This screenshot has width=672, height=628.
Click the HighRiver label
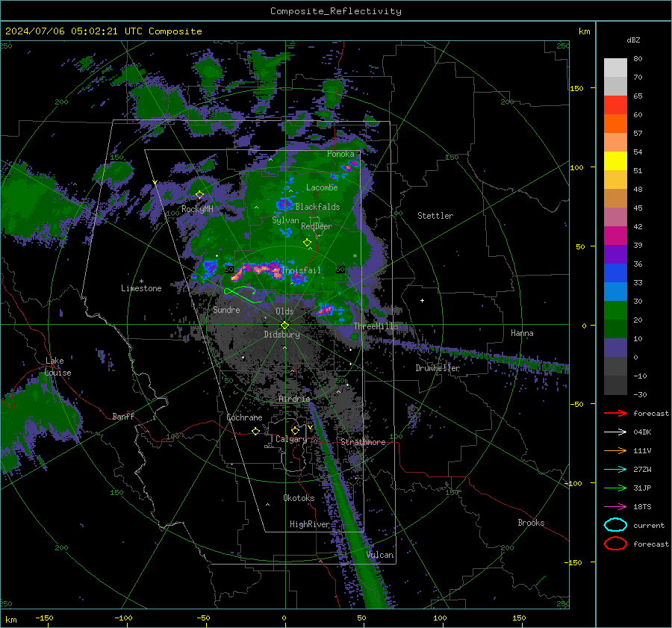[310, 524]
